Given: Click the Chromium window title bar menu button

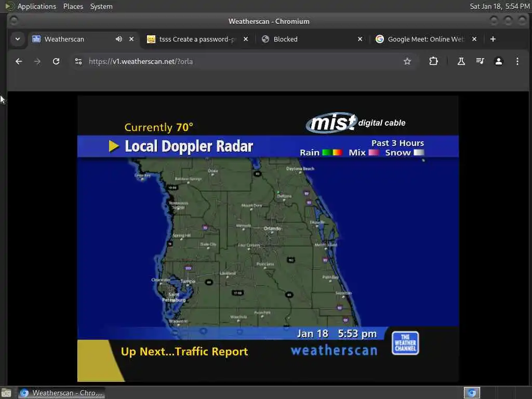Looking at the screenshot, I should [14, 21].
